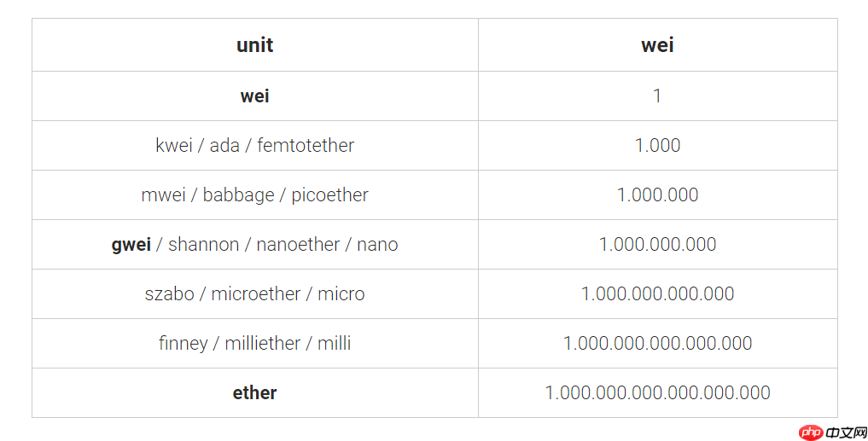The image size is (868, 441).
Task: Select the "wei" column header
Action: coord(657,45)
